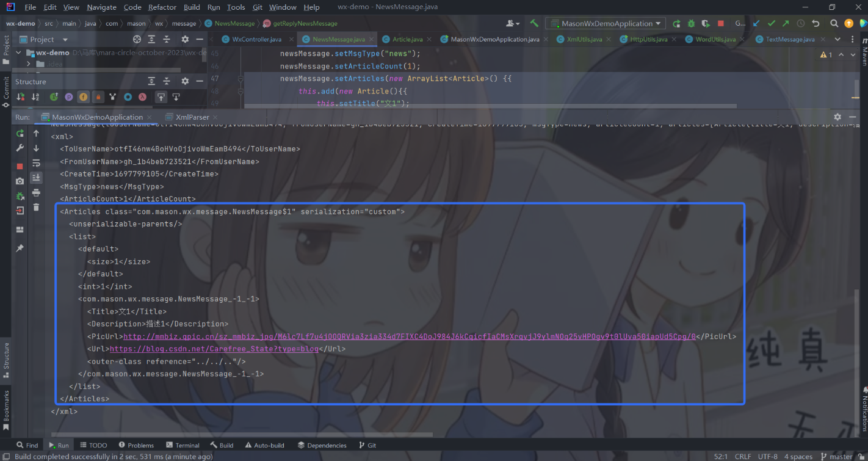The width and height of the screenshot is (868, 461).
Task: Switch to XmlParser run tab
Action: [192, 117]
